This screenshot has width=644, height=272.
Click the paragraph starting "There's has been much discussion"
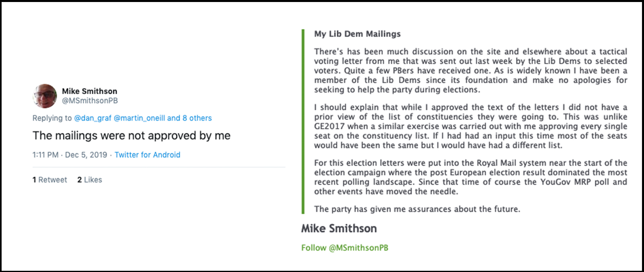click(x=470, y=71)
